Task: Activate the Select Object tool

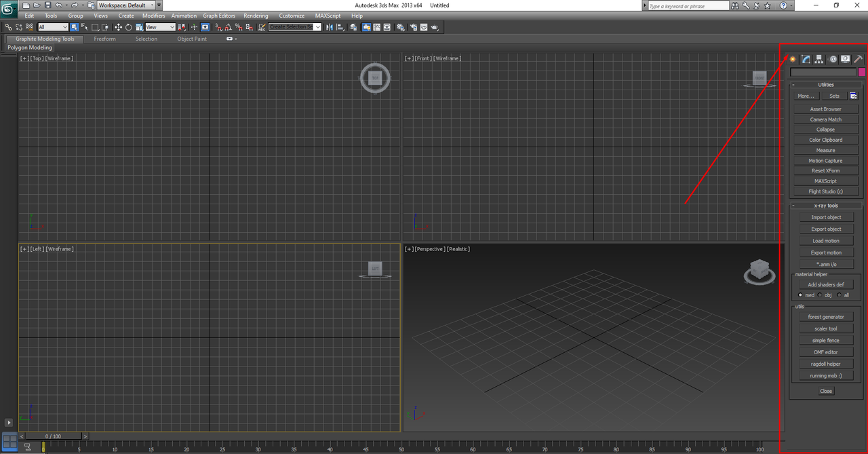Action: [74, 27]
